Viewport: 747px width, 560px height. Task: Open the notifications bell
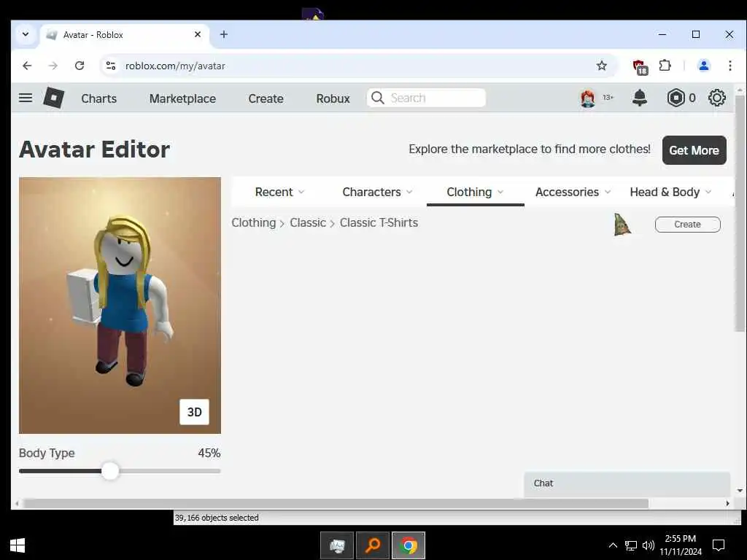pos(639,98)
